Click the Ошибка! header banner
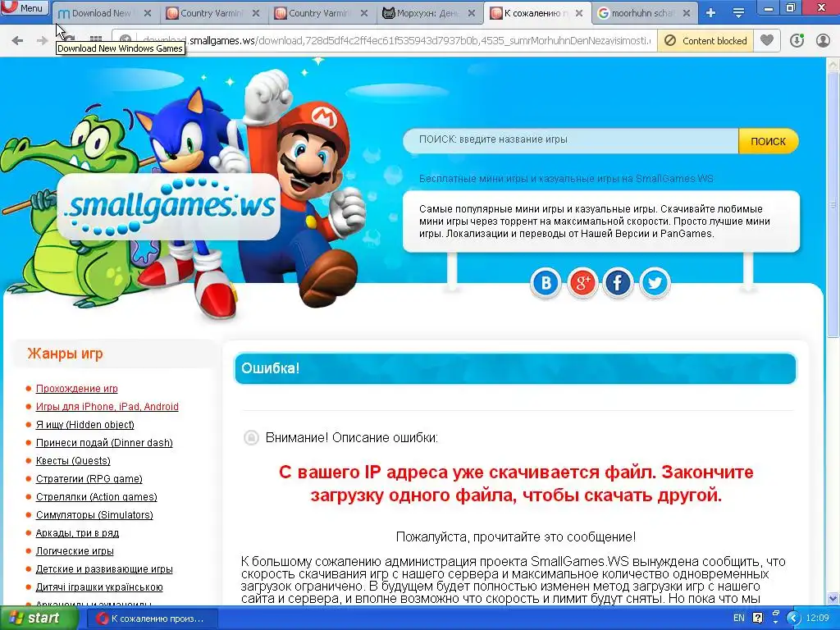The width and height of the screenshot is (840, 630). (x=515, y=368)
